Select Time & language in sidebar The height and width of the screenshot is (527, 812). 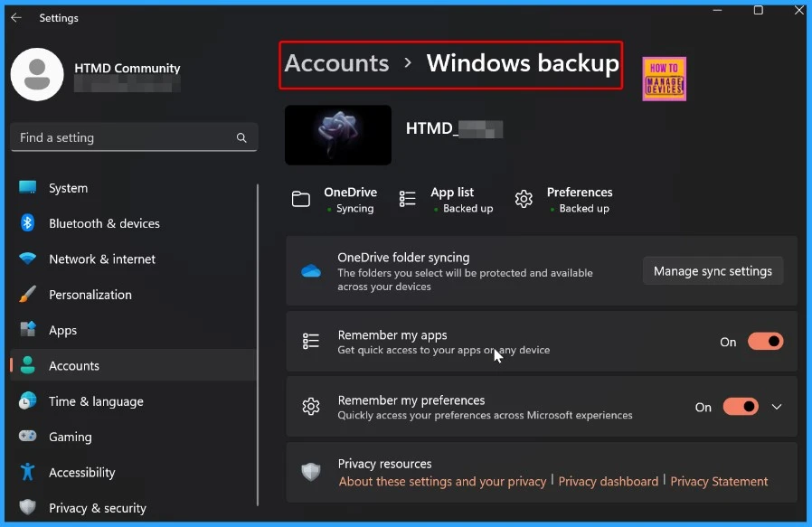tap(96, 401)
